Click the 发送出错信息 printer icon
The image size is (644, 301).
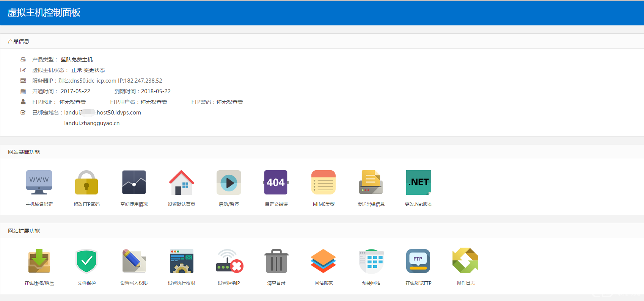click(371, 182)
